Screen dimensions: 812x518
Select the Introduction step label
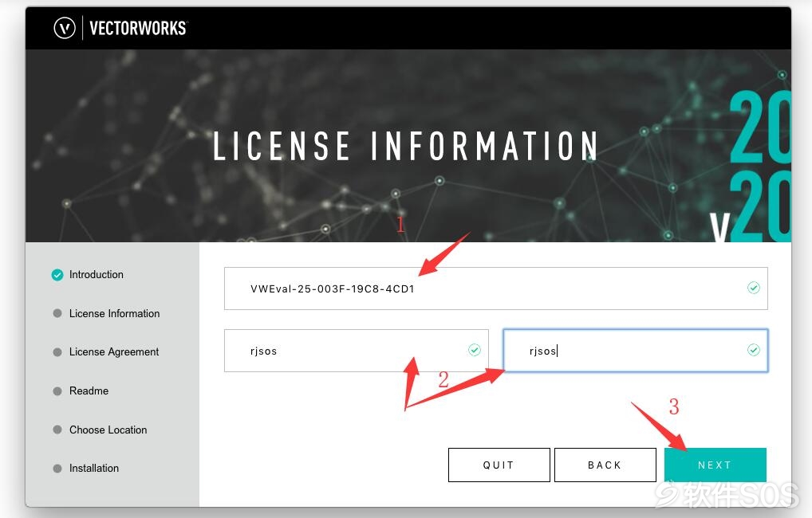click(97, 274)
